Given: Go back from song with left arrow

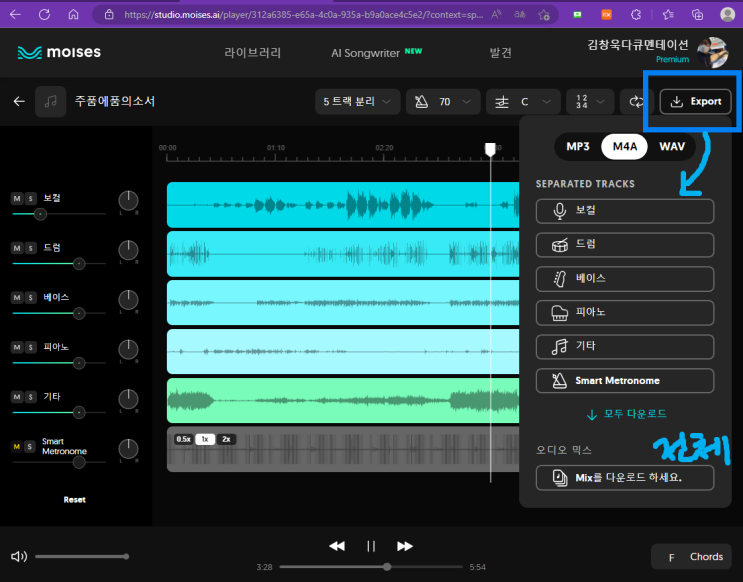Looking at the screenshot, I should (19, 101).
